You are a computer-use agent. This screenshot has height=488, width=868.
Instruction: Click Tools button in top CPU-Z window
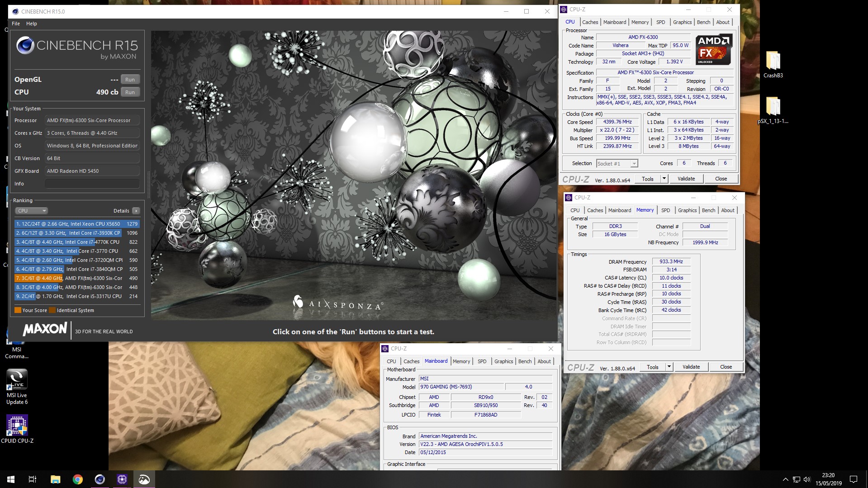pyautogui.click(x=648, y=179)
